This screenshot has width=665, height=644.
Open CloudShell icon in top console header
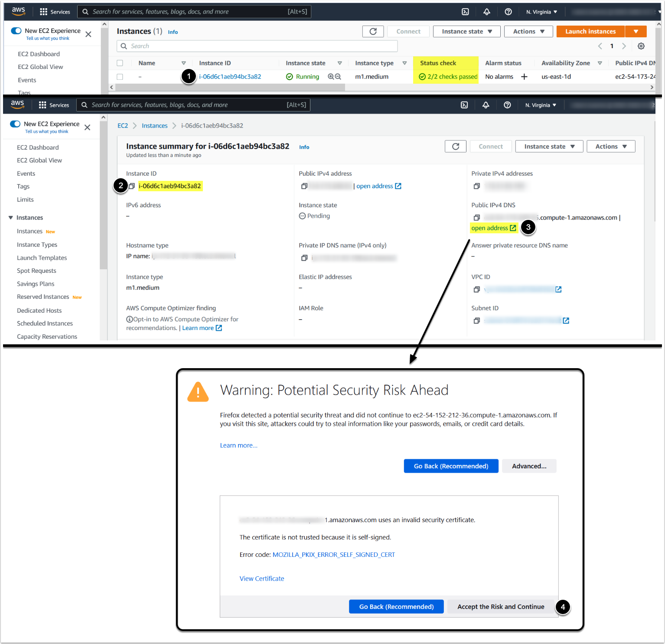pos(465,12)
